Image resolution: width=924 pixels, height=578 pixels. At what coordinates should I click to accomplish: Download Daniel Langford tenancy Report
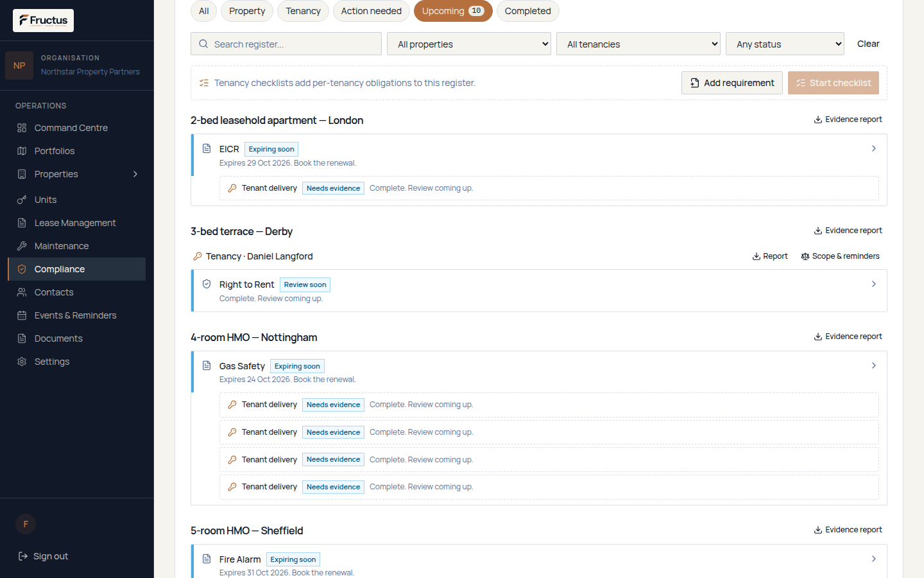[x=770, y=256]
